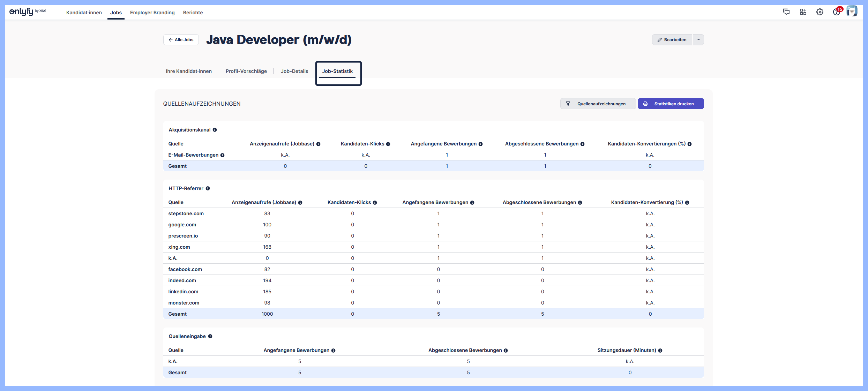Click info icon beside E-Mail-Bewerbungen
Image resolution: width=868 pixels, height=391 pixels.
(222, 155)
